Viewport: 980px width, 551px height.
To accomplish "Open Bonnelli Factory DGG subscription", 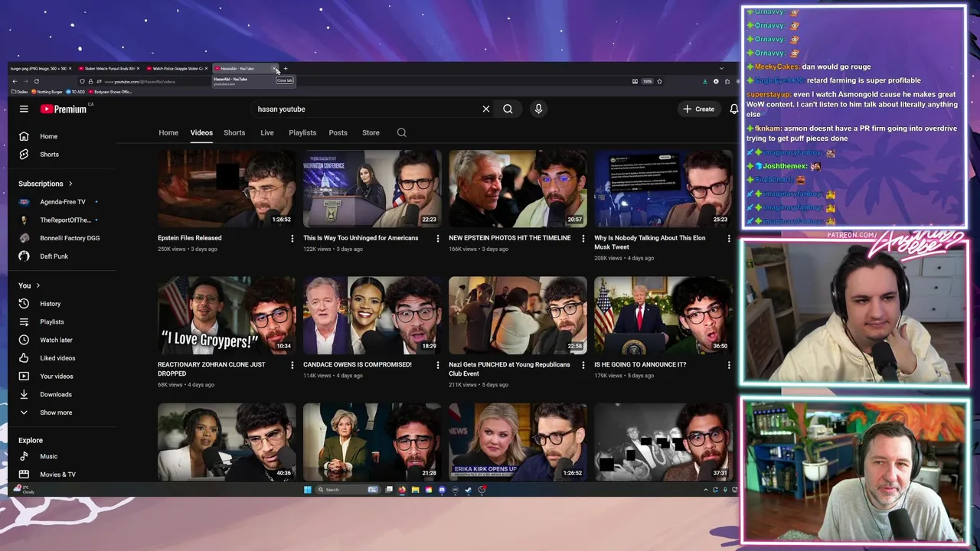I will 69,238.
